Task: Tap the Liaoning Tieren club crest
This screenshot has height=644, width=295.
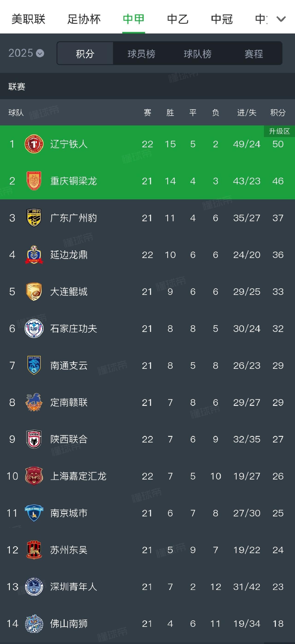Action: 34,144
